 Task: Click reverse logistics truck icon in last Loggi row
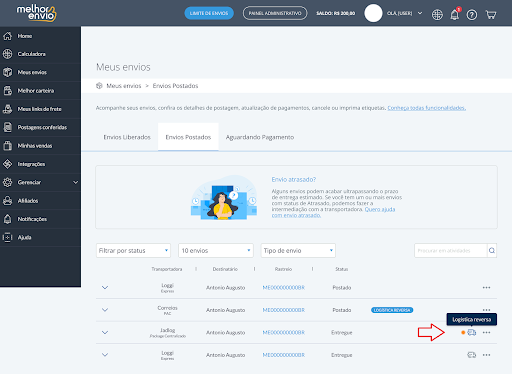click(472, 355)
